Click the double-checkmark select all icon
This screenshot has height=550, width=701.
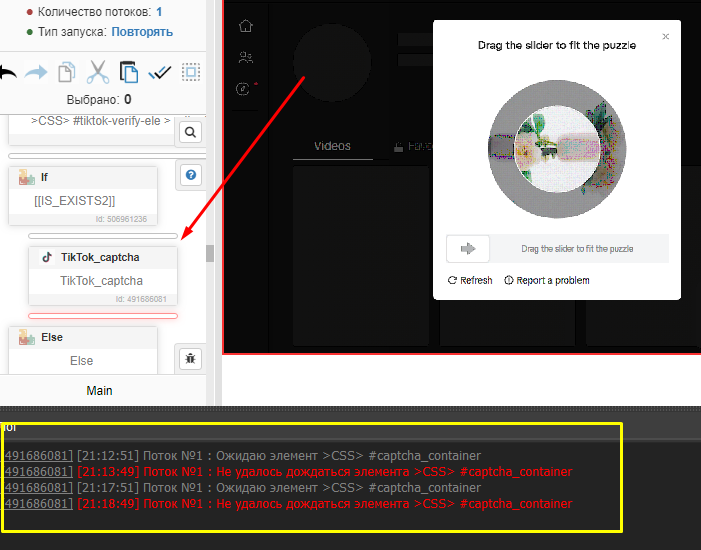click(x=159, y=72)
